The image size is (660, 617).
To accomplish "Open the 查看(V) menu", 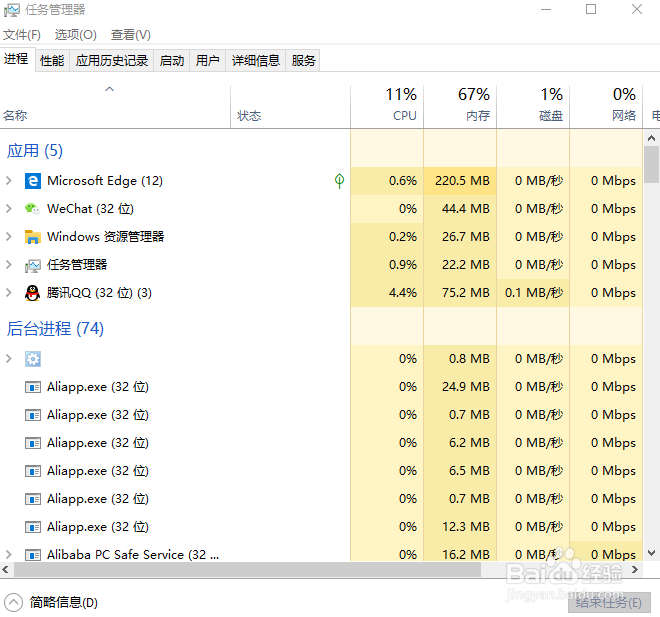I will (130, 35).
